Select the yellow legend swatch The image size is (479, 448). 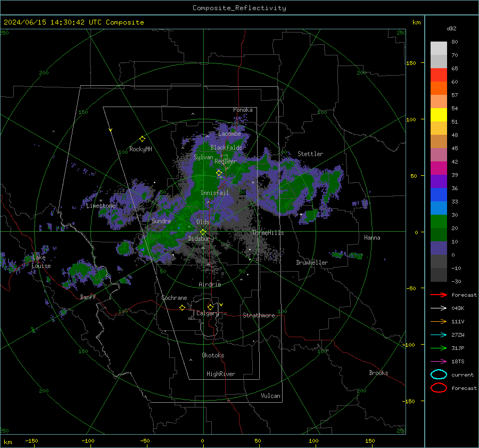click(x=439, y=115)
